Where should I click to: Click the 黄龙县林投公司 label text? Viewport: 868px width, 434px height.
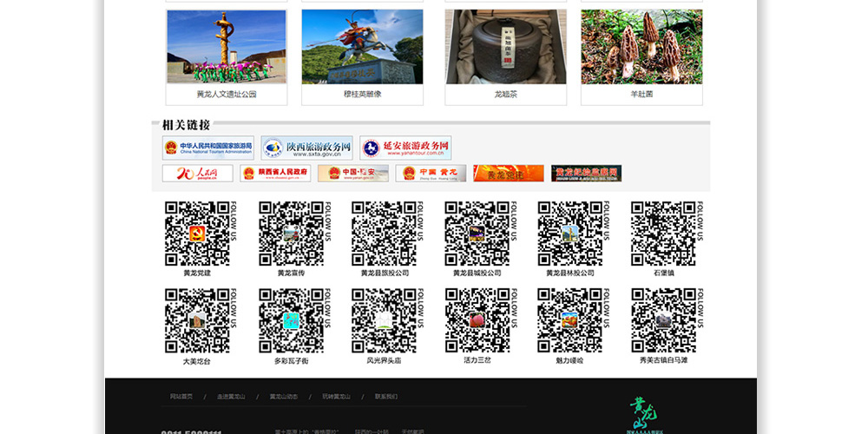(570, 273)
